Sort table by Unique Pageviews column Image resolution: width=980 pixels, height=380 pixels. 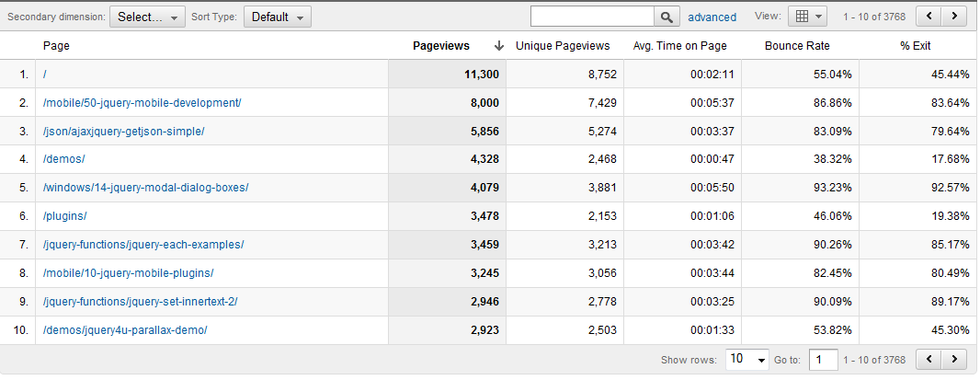click(x=563, y=46)
